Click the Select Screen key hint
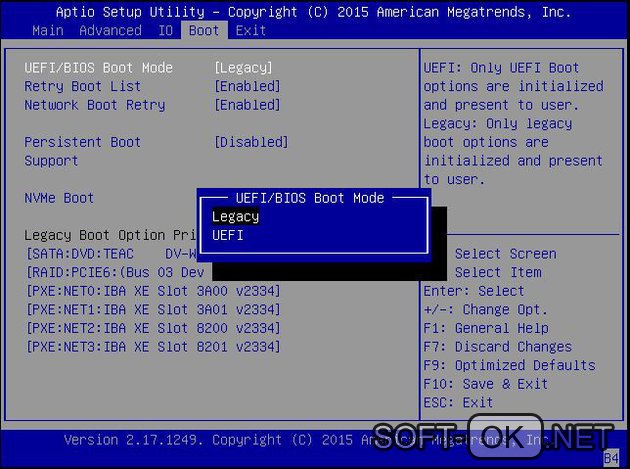The image size is (630, 469). pos(505,254)
